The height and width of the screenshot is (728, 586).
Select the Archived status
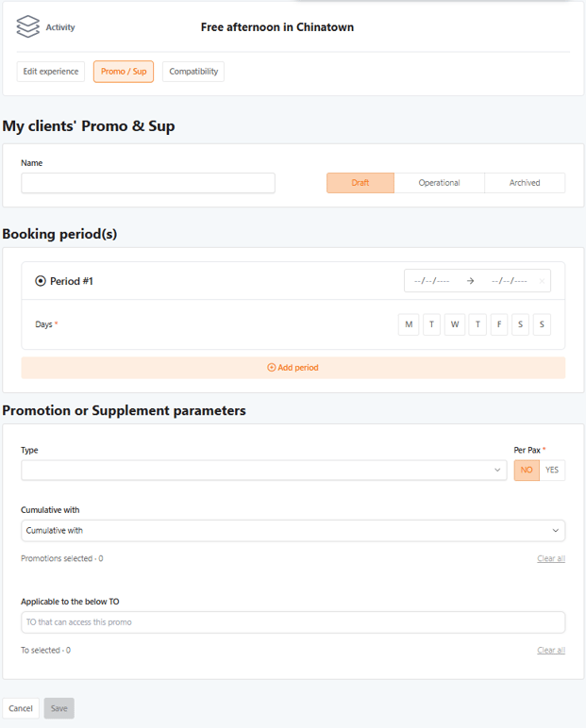click(525, 183)
